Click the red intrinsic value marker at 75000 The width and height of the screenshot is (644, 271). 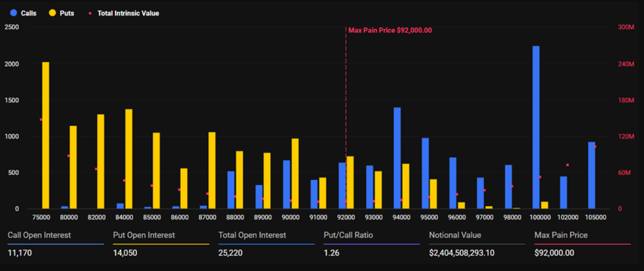41,120
